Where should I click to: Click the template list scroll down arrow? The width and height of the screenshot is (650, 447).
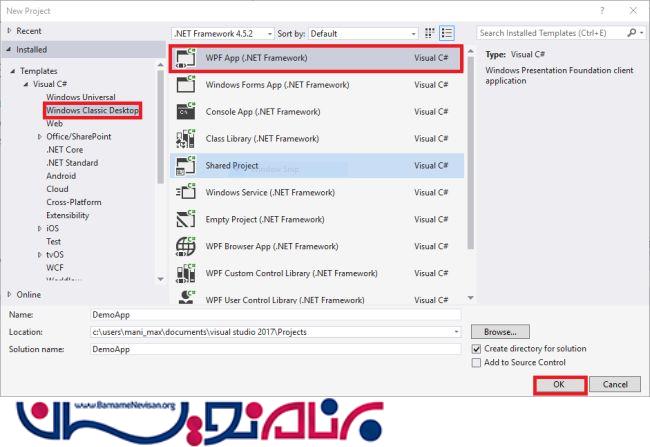tap(471, 298)
